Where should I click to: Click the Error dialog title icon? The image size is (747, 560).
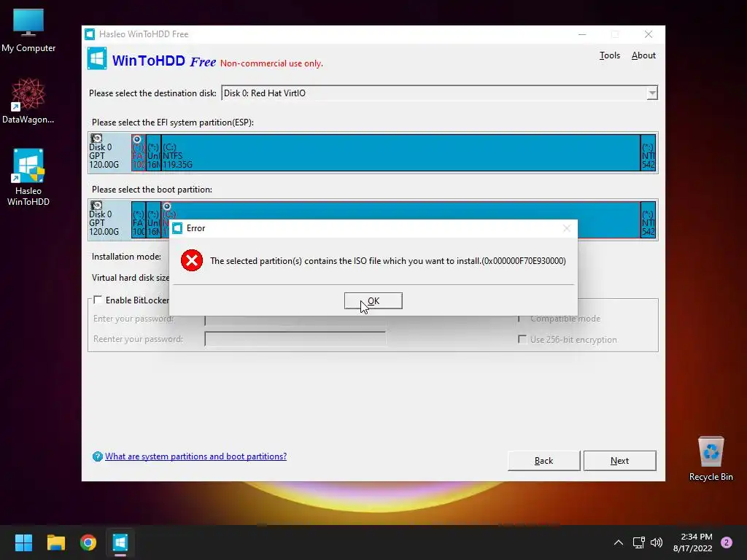(x=177, y=228)
